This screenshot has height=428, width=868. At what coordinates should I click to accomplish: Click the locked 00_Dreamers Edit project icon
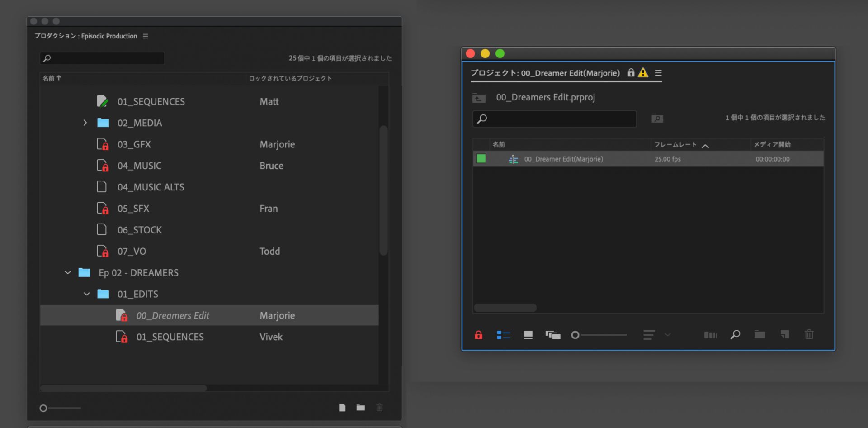tap(122, 315)
